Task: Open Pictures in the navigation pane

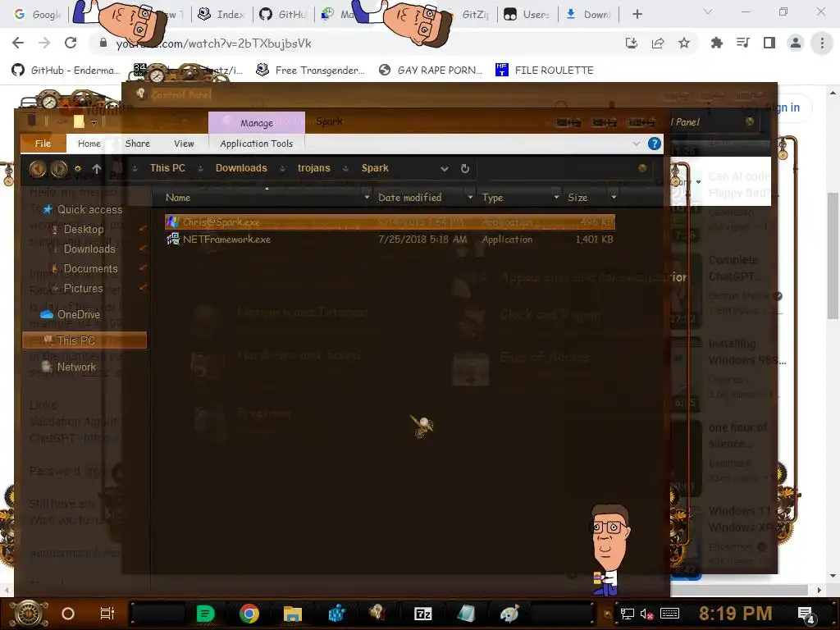Action: pyautogui.click(x=82, y=288)
